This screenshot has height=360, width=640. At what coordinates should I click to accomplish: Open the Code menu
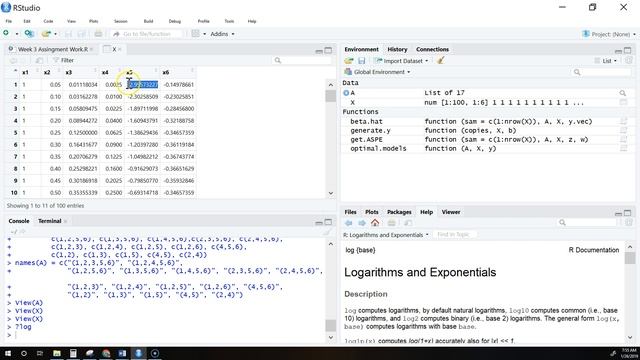tap(48, 21)
